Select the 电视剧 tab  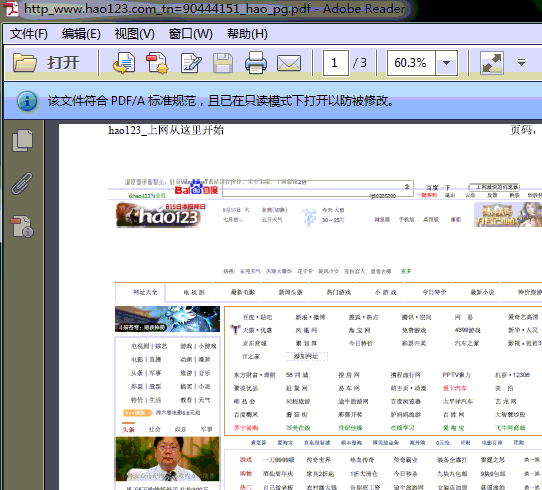(x=194, y=292)
